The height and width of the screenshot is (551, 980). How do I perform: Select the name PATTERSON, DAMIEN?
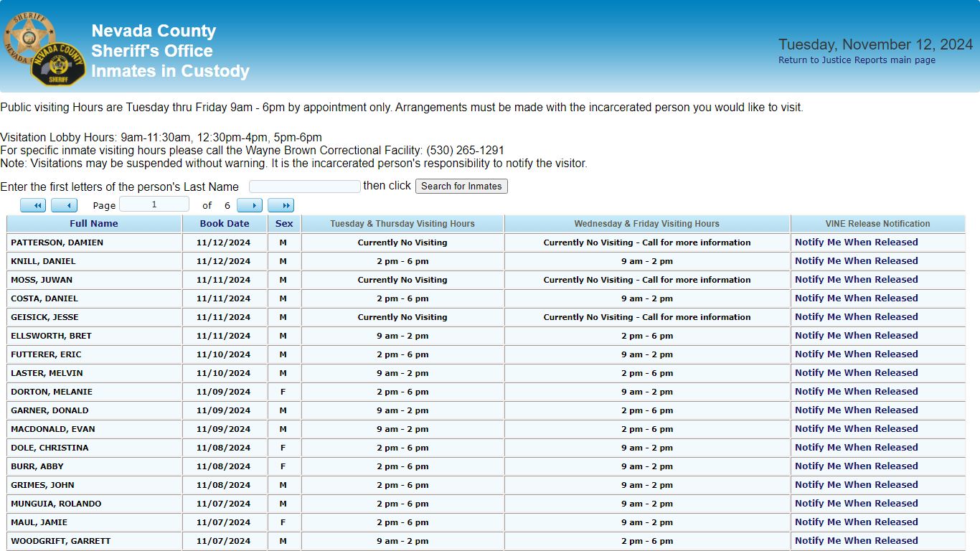pos(57,242)
